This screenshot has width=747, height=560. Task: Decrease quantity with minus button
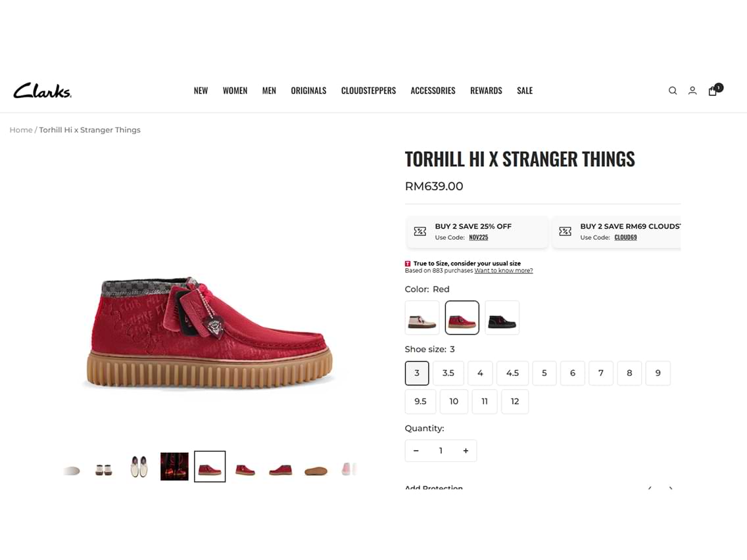416,450
